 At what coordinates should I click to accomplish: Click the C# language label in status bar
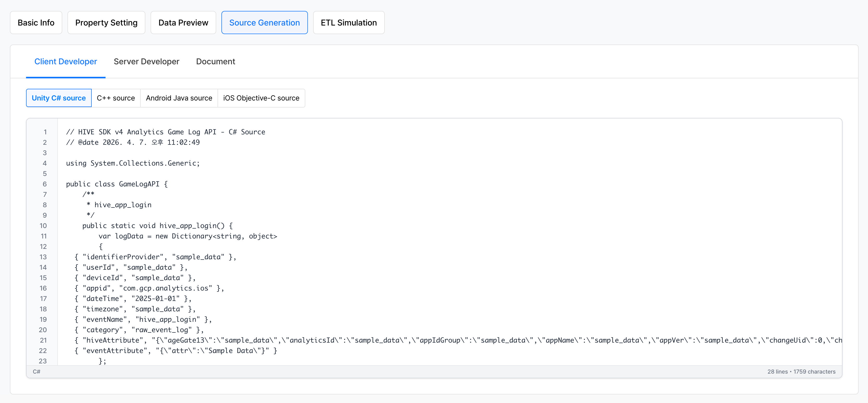tap(36, 372)
